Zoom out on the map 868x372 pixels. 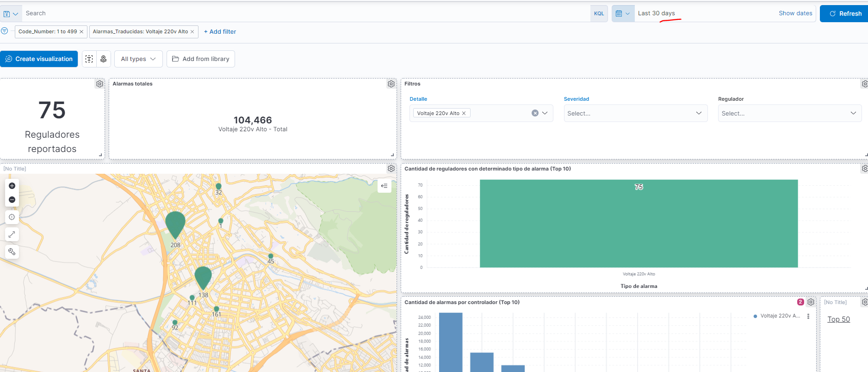point(12,200)
